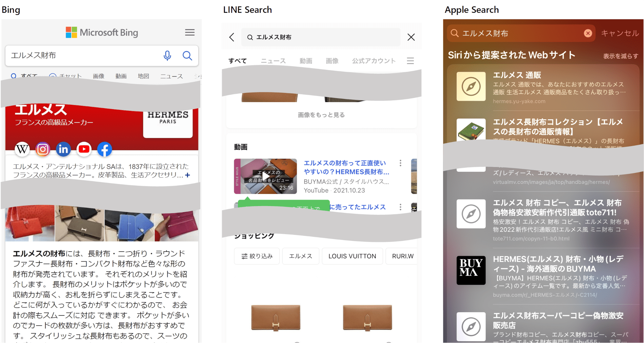Open the Hermès Facebook icon link
The width and height of the screenshot is (644, 343).
[x=105, y=149]
